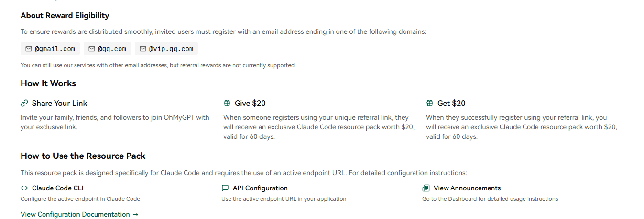
Task: Click the envelope icon beside @qq.com
Action: [92, 49]
